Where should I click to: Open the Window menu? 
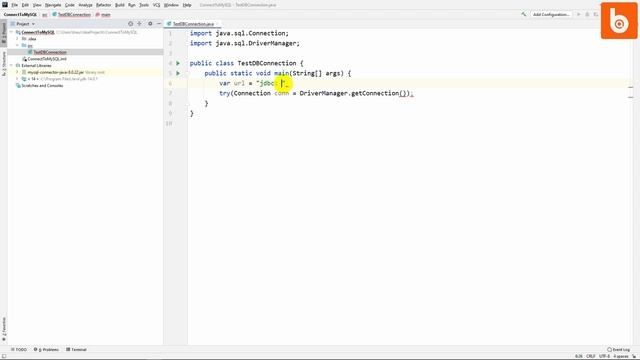pos(171,5)
